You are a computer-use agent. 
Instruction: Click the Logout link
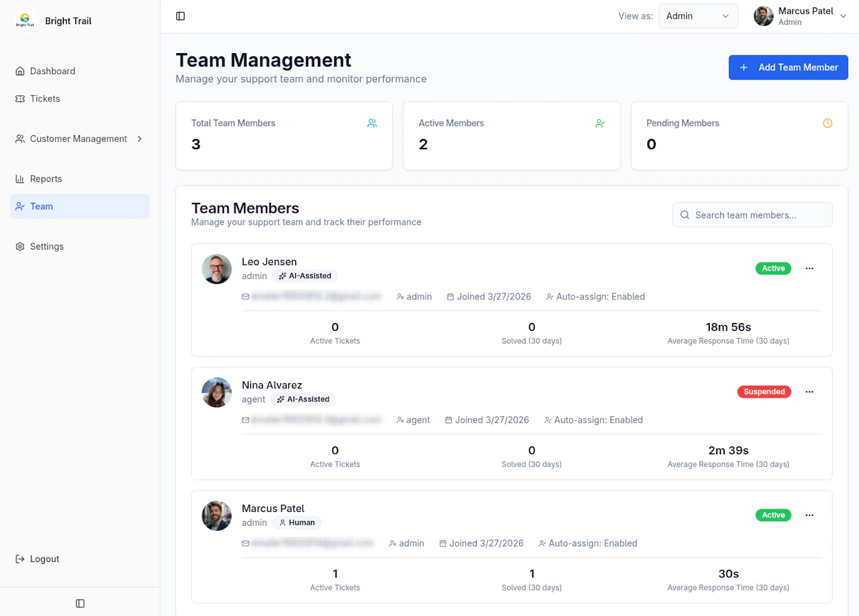[x=38, y=559]
